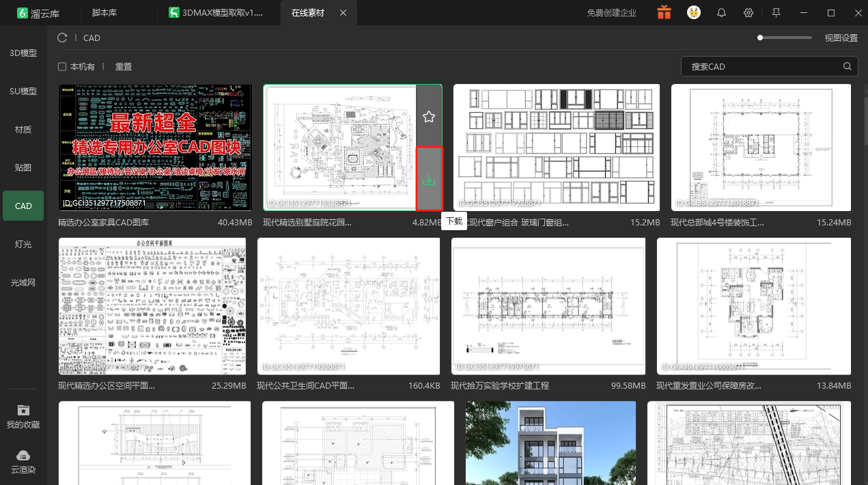Image resolution: width=868 pixels, height=485 pixels.
Task: Open the user avatar profile
Action: 693,12
